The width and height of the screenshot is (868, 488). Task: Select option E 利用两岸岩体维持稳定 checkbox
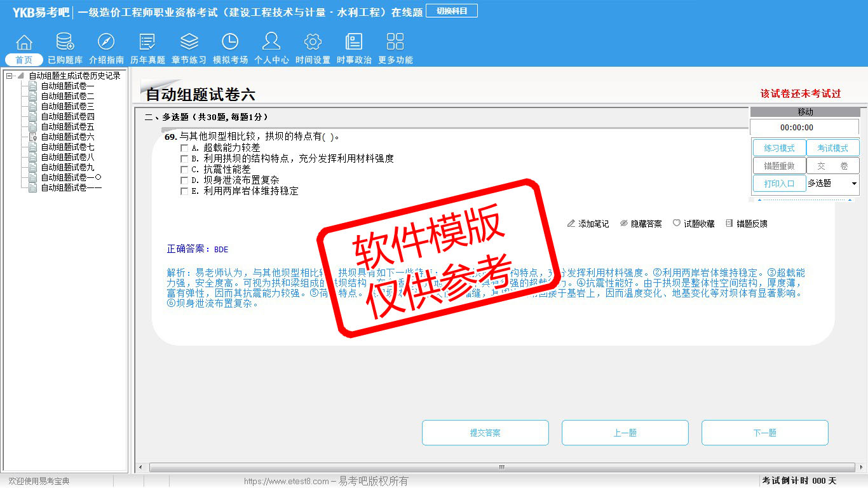point(184,191)
